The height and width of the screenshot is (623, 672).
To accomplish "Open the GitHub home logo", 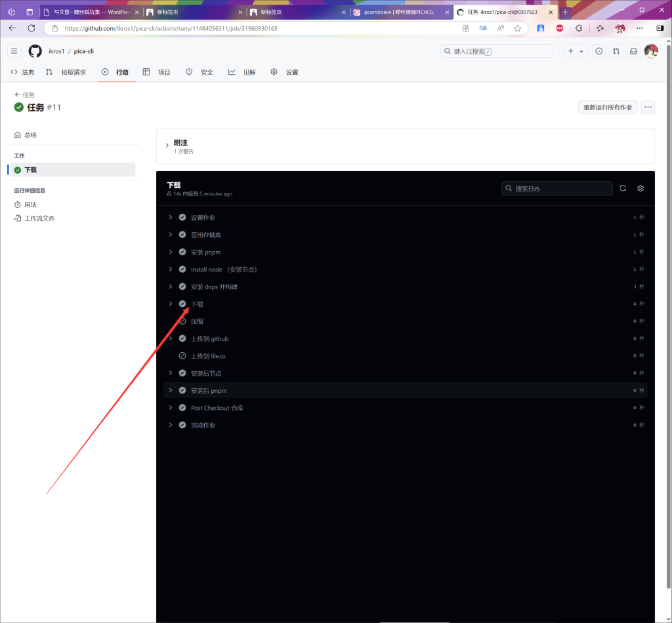I will 35,51.
